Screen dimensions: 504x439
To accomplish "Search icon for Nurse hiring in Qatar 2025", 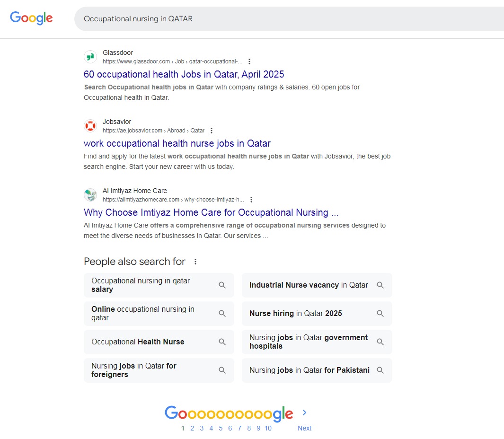I will click(380, 313).
